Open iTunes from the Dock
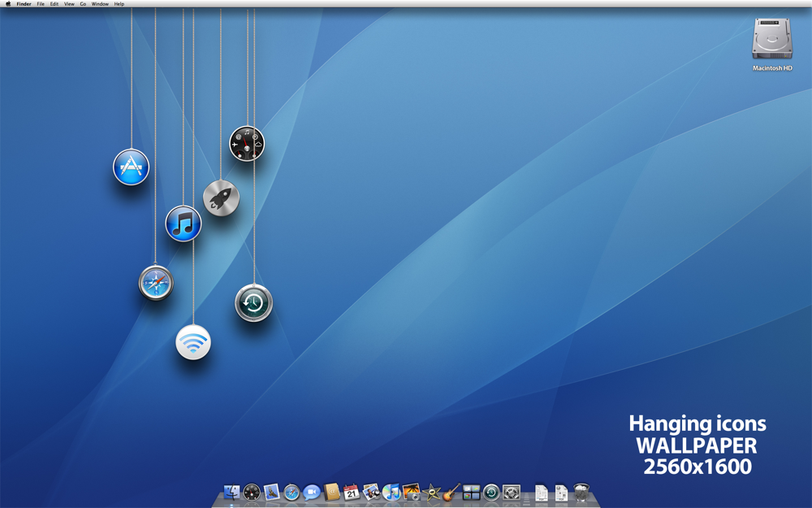The height and width of the screenshot is (508, 812). tap(393, 493)
